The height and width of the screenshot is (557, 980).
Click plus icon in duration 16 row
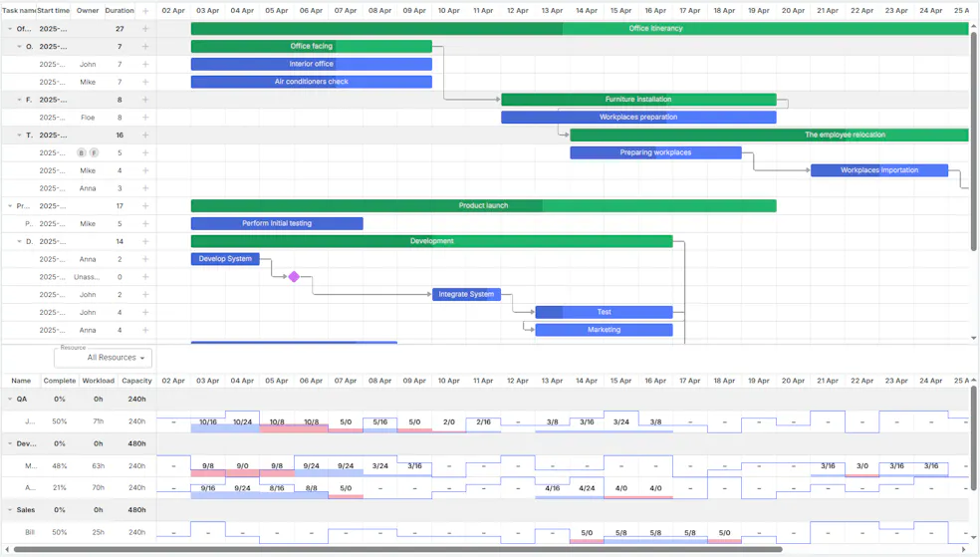[x=145, y=136]
